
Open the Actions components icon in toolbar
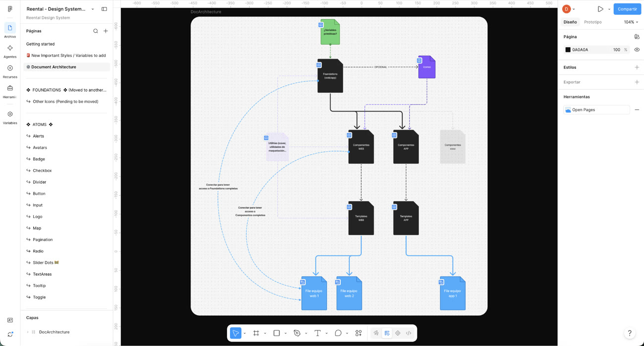point(359,333)
